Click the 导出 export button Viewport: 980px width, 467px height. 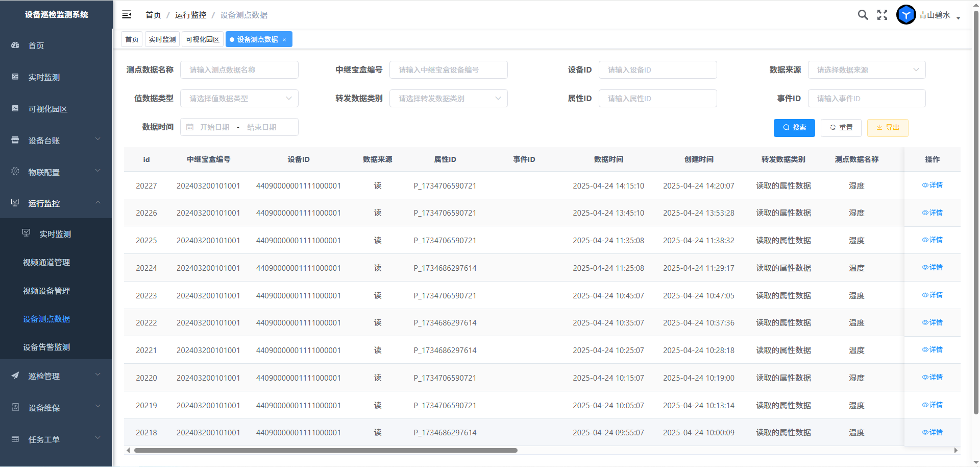(x=888, y=128)
